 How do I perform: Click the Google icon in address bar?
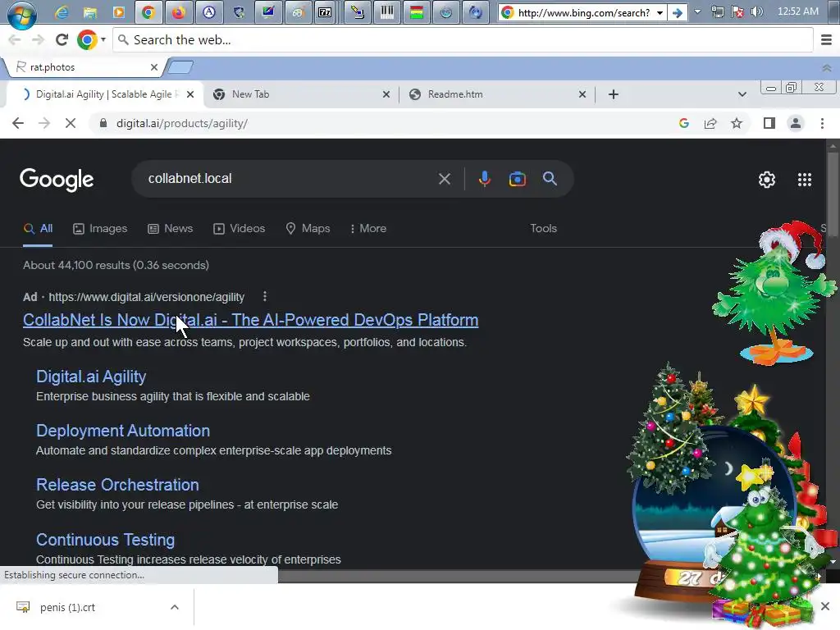(684, 123)
